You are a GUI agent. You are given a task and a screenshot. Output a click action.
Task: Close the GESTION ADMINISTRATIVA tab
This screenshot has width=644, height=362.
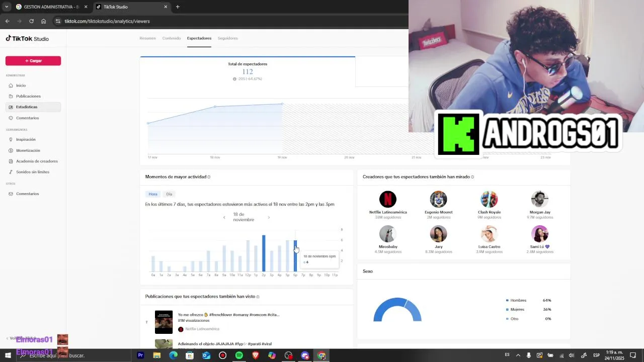[x=86, y=7]
